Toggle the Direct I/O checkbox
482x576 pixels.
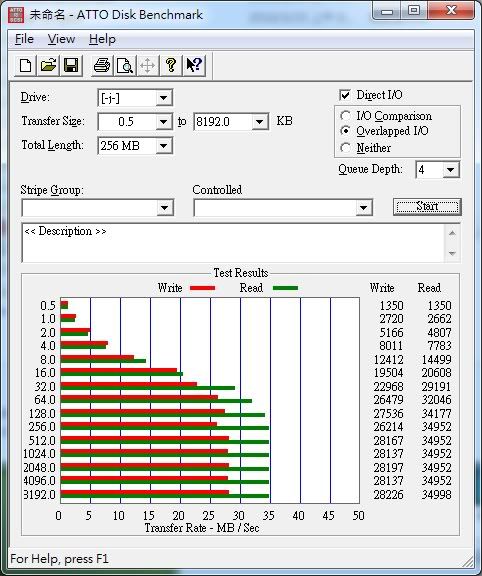pyautogui.click(x=345, y=95)
